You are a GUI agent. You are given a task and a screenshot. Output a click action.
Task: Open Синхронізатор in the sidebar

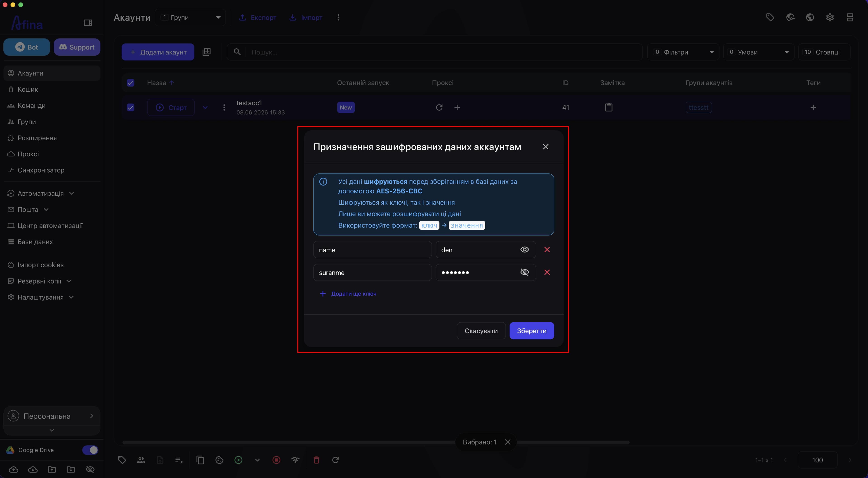(52, 170)
